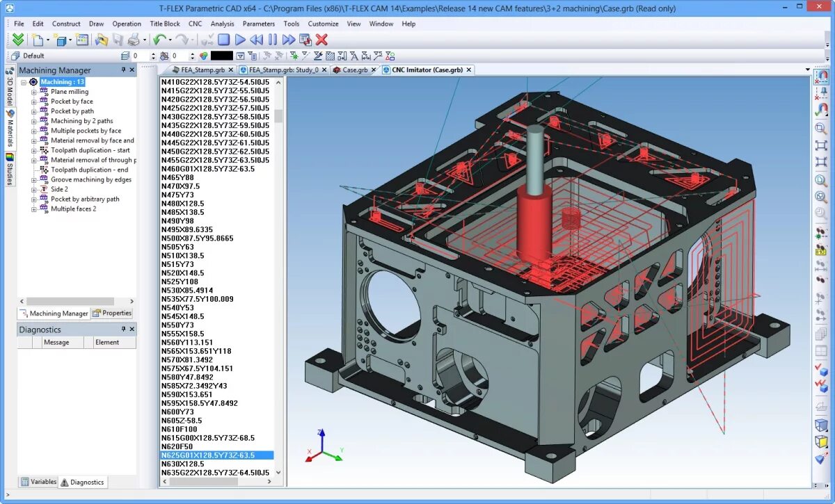Collapse the Machining : 13 tree node
Viewport: 835px width, 504px height.
point(23,82)
